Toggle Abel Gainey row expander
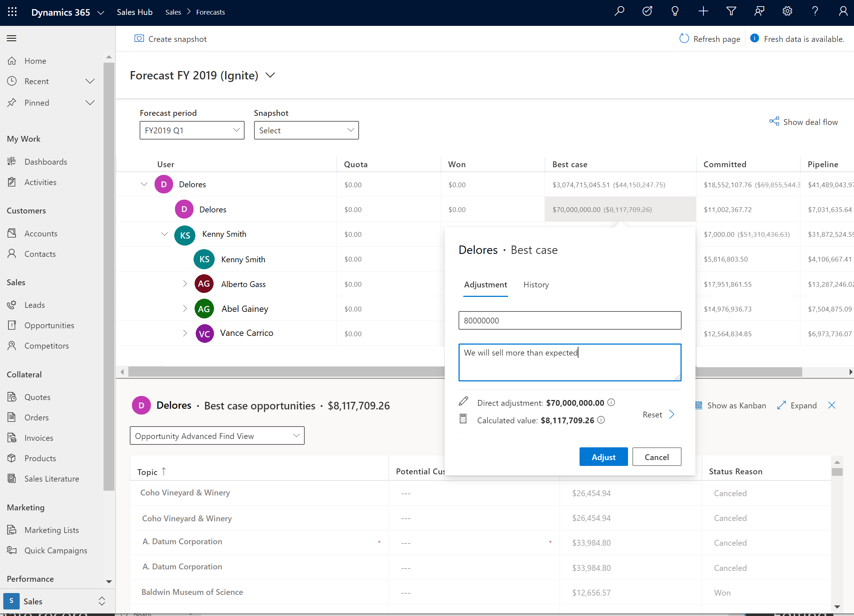854x616 pixels. click(x=184, y=309)
